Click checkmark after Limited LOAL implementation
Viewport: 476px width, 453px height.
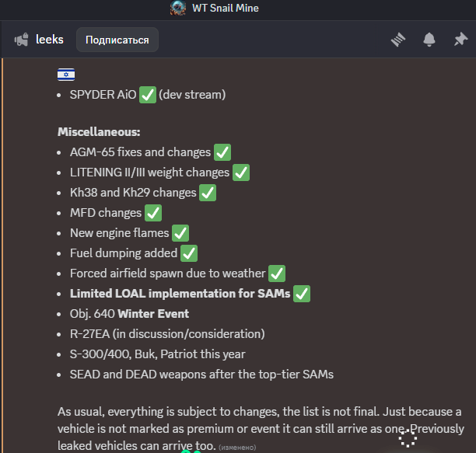click(302, 294)
